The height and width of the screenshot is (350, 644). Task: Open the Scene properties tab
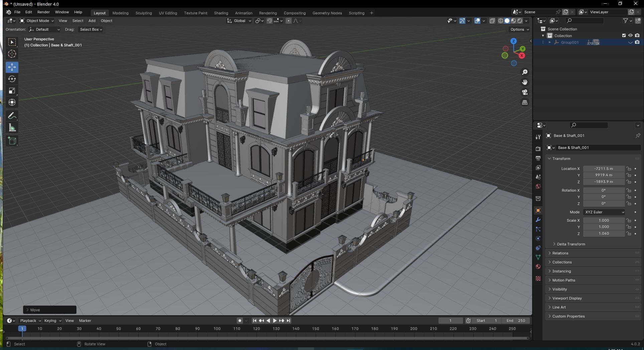click(538, 177)
